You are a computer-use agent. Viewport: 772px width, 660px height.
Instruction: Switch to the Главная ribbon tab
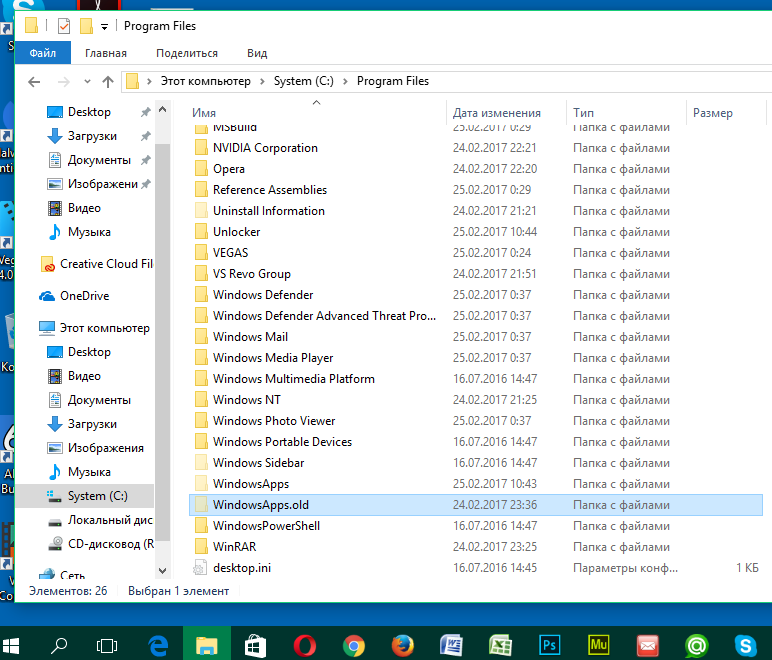pos(106,53)
